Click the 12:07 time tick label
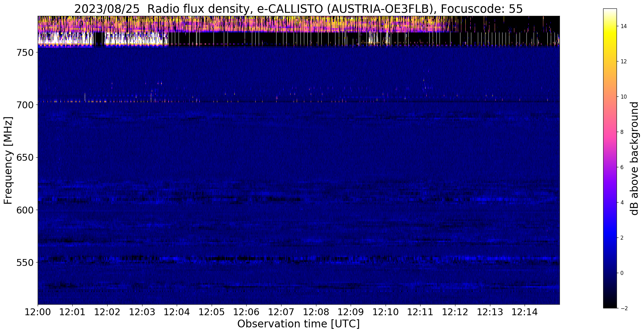This screenshot has height=333, width=644. 281,312
